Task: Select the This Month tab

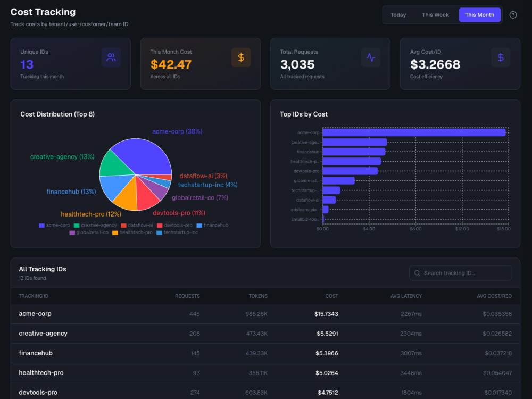Action: tap(479, 15)
